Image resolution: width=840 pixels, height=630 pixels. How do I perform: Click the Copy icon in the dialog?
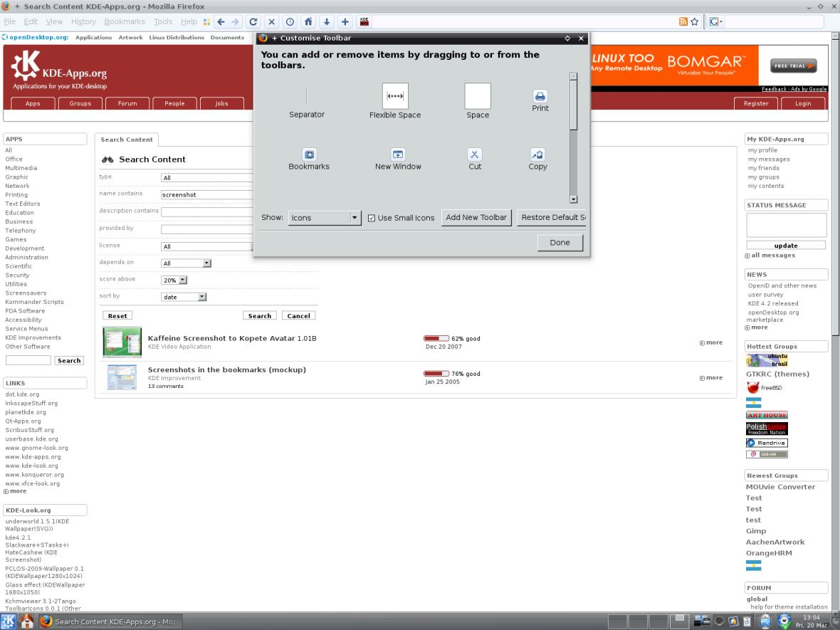537,154
